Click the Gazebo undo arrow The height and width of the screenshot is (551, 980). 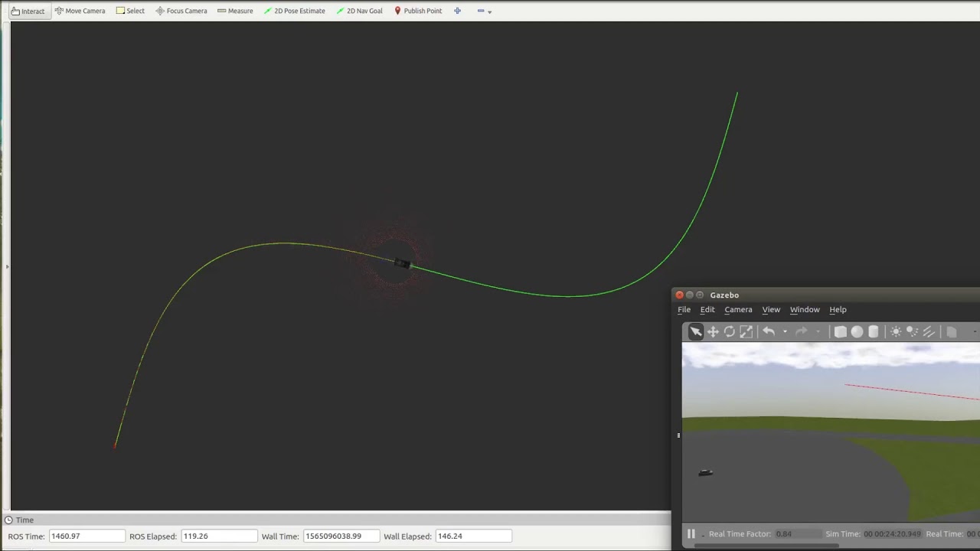769,331
